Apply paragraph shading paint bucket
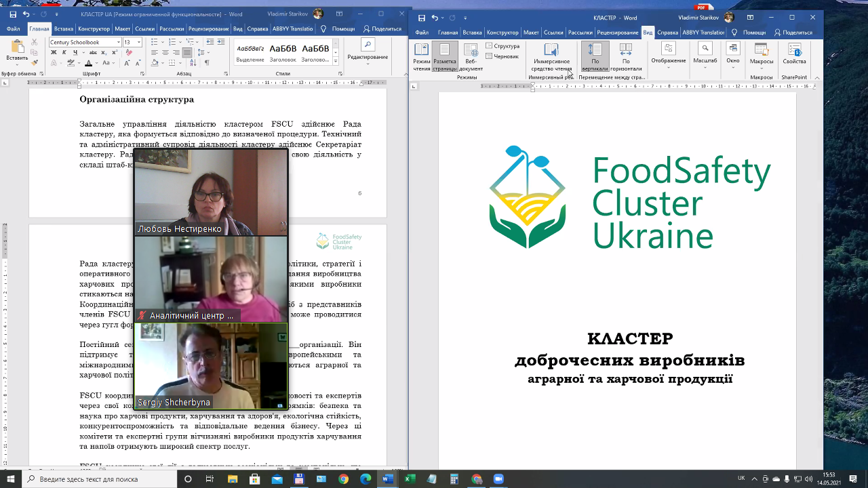 [155, 62]
